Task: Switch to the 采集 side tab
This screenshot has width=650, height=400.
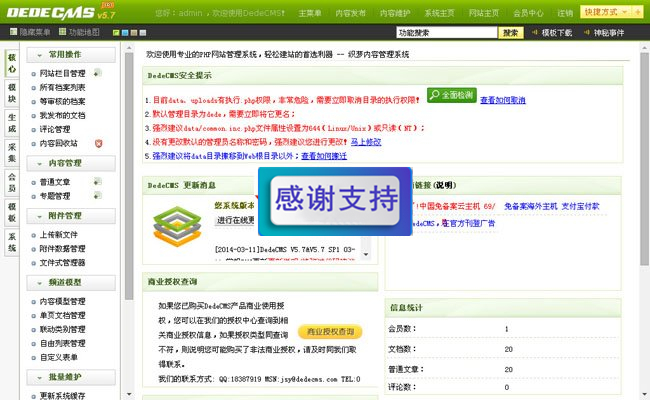Action: pos(12,153)
